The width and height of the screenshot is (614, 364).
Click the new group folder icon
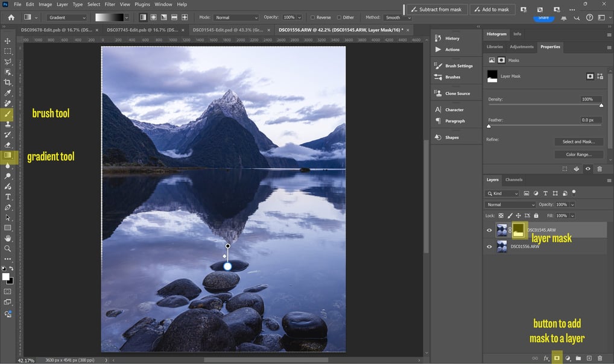[578, 358]
